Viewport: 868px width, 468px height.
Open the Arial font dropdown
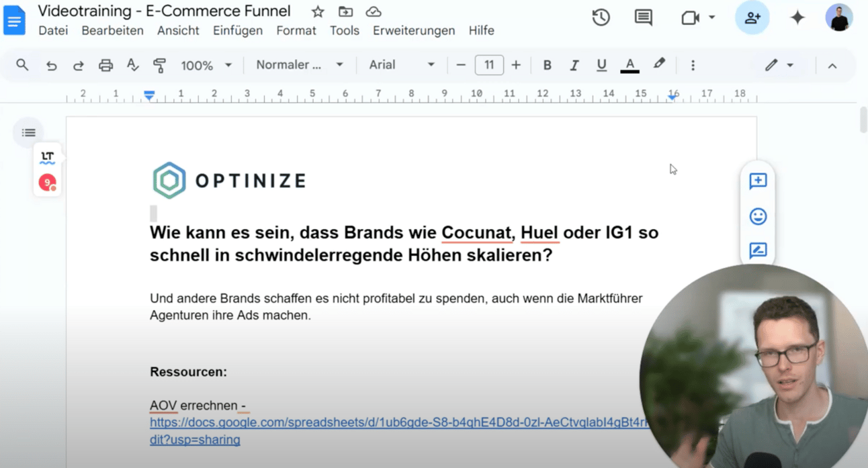(x=402, y=65)
